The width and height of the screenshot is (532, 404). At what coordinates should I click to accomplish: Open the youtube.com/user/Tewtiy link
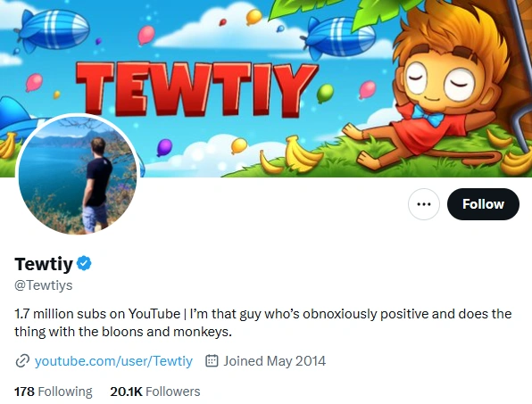[x=113, y=361]
